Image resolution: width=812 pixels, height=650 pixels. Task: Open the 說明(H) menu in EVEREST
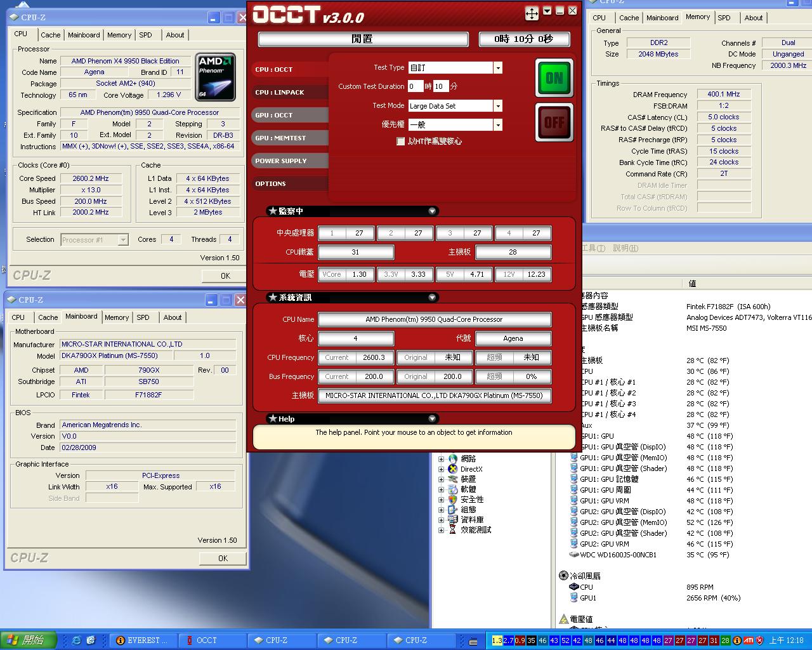coord(625,248)
